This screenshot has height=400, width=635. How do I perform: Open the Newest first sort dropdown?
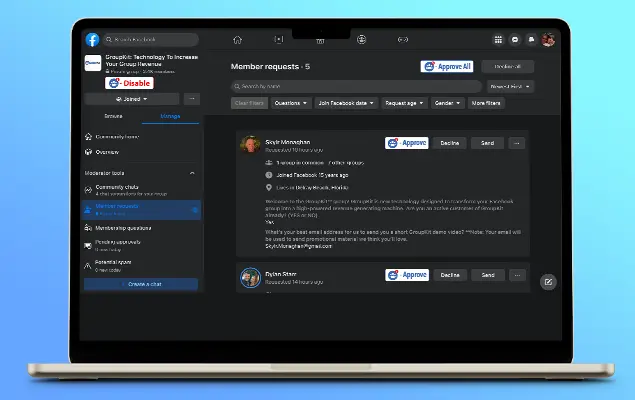tap(510, 86)
